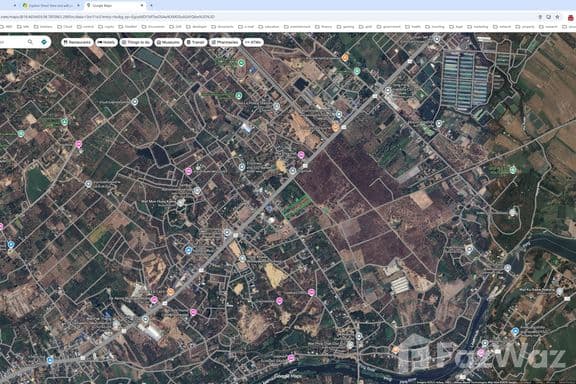Click the Google Maps search magnifier icon
The width and height of the screenshot is (576, 384).
(x=30, y=42)
